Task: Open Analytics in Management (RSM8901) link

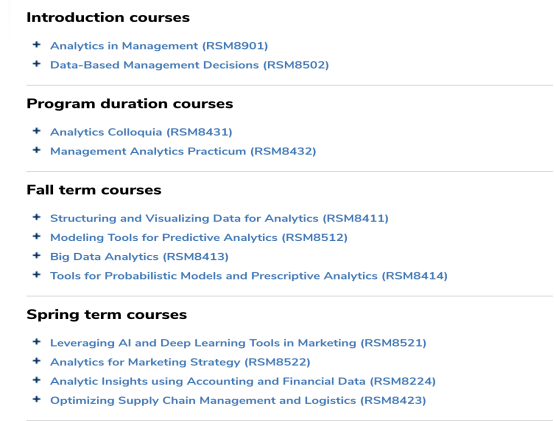Action: [x=159, y=46]
